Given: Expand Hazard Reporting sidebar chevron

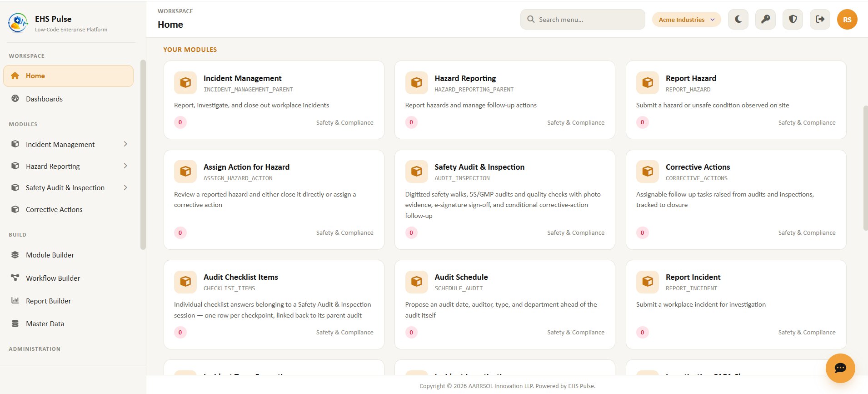Looking at the screenshot, I should click(125, 166).
